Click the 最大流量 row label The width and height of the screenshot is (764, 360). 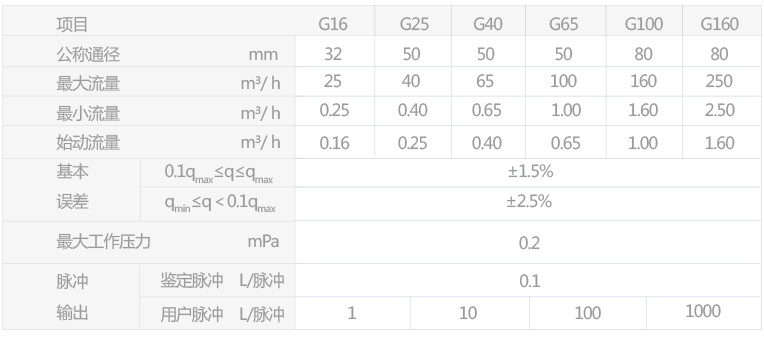coord(88,84)
